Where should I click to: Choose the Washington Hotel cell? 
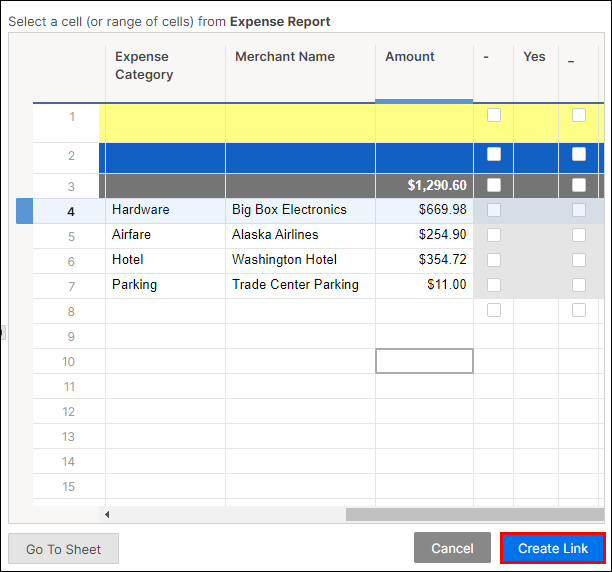tap(300, 260)
